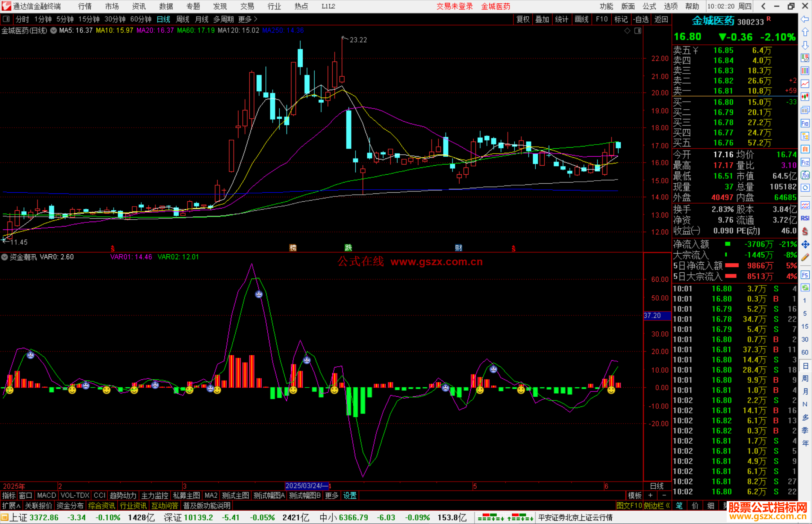Click the orange square icon beside 上证
The image size is (812, 524).
(5, 518)
